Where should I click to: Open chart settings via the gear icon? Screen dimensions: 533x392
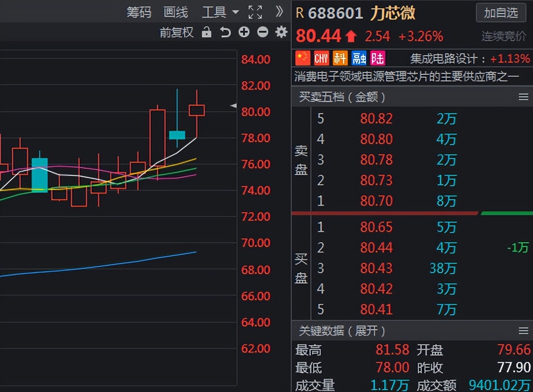(x=280, y=32)
